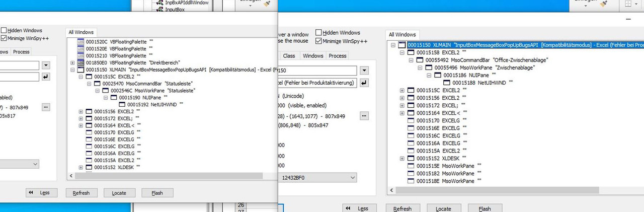The width and height of the screenshot is (644, 212).
Task: Click window icon of 00015158 EXCEL2 row
Action: point(411,52)
